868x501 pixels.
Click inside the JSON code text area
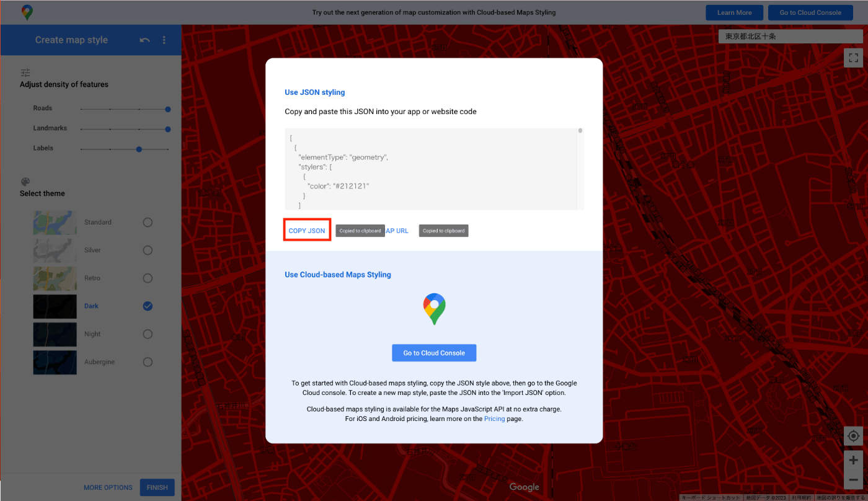431,169
